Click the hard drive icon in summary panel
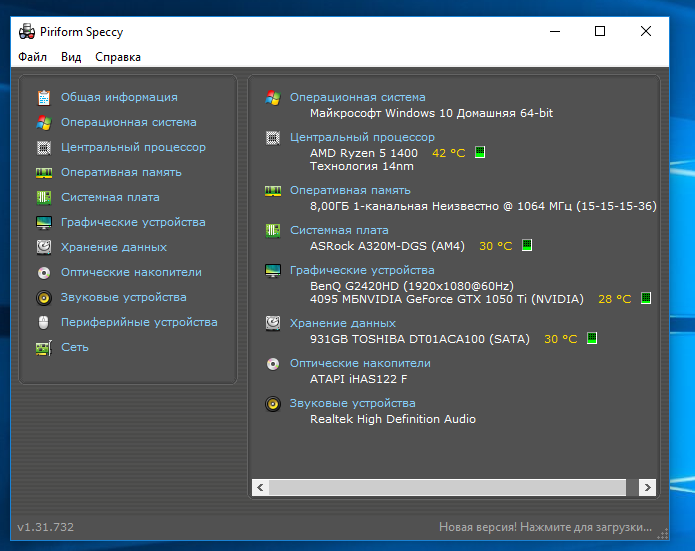The width and height of the screenshot is (695, 551). pyautogui.click(x=273, y=323)
